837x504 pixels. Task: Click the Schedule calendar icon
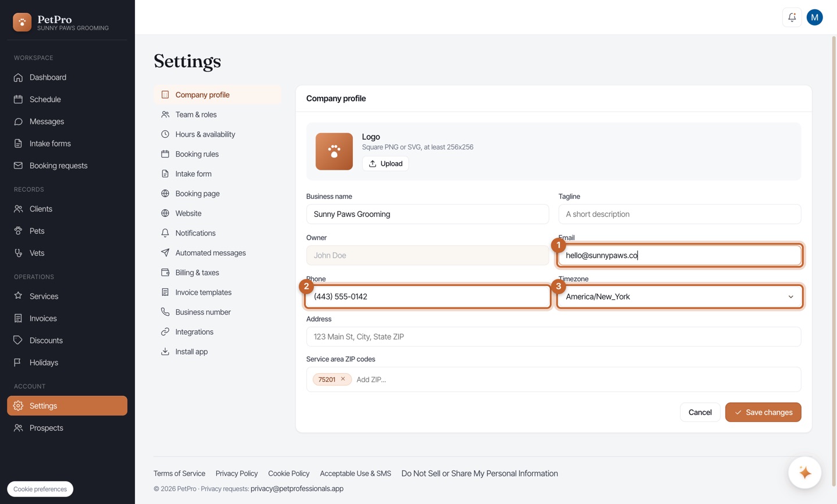(19, 99)
